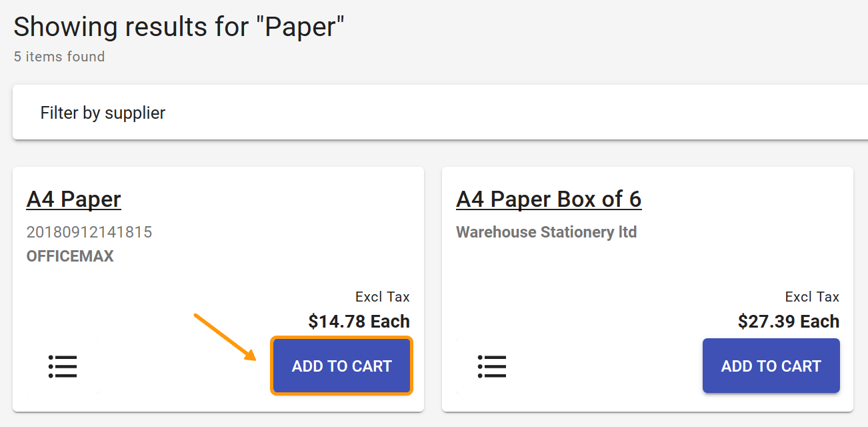Open the A4 Paper product link
868x427 pixels.
[x=73, y=199]
